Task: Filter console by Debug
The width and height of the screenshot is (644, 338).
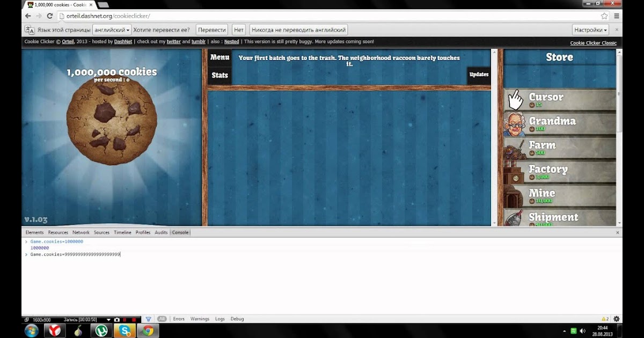Action: click(x=237, y=319)
